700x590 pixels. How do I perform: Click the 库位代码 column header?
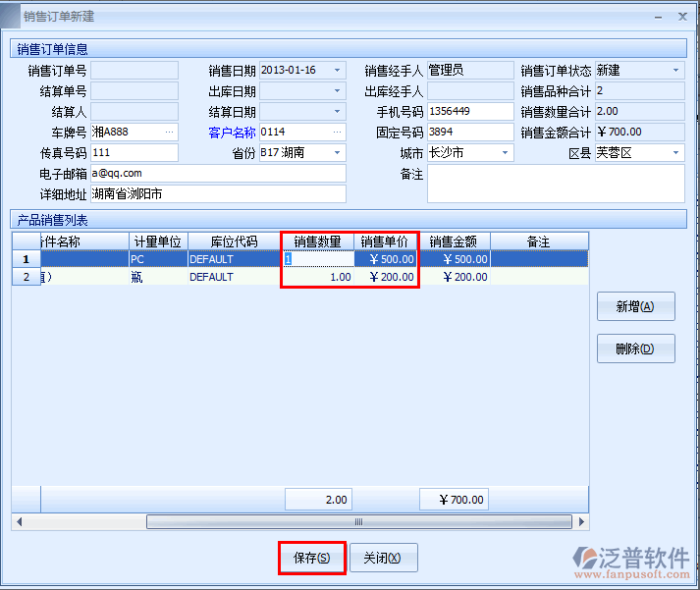[x=235, y=241]
